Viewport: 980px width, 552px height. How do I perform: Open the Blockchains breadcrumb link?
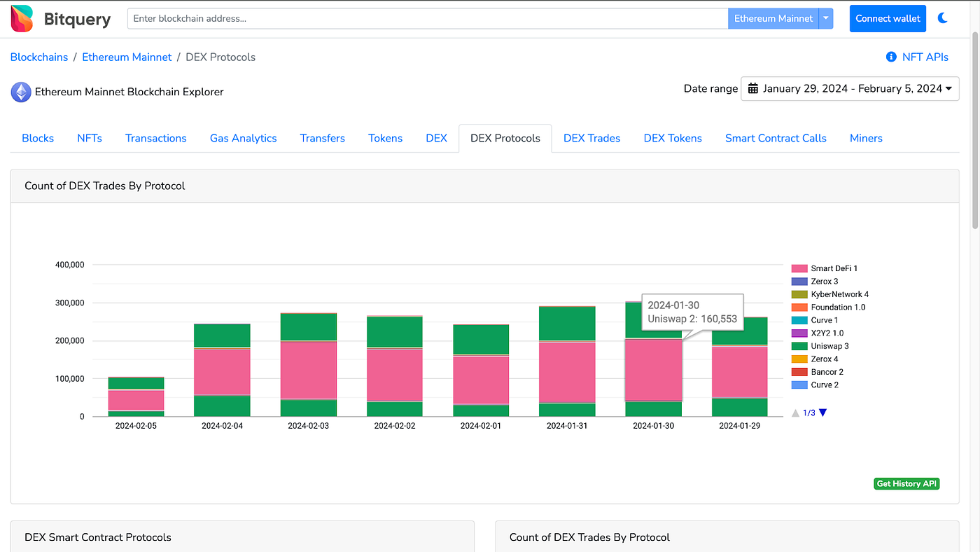click(38, 57)
